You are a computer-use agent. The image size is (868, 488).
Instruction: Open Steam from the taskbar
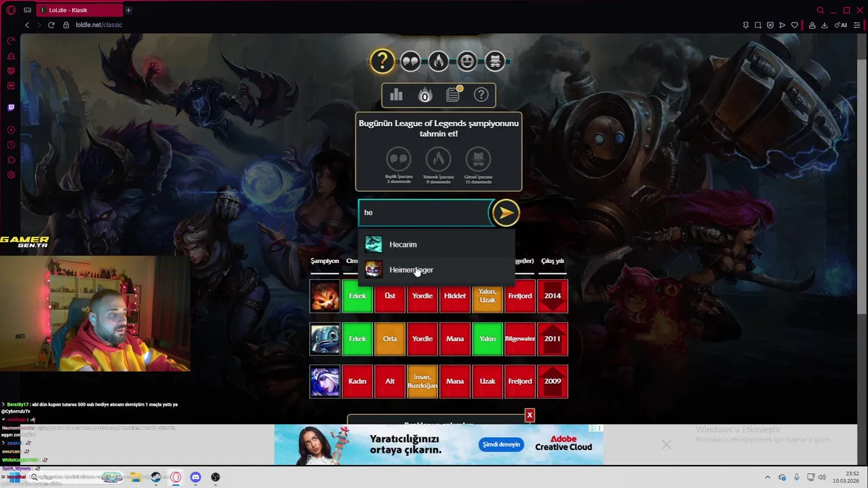tap(156, 477)
